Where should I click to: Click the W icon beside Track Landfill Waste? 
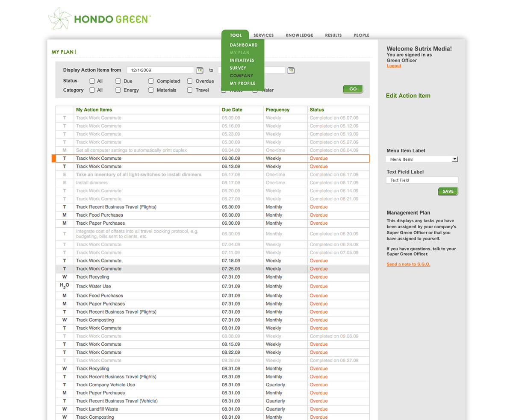pos(65,409)
